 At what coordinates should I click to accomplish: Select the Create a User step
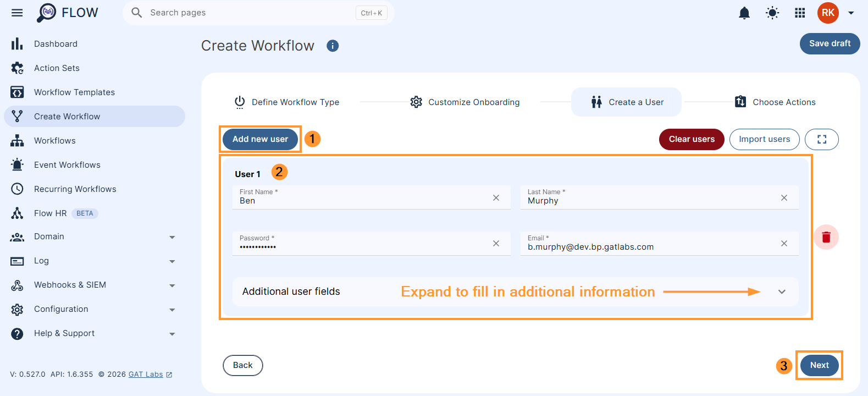tap(627, 102)
